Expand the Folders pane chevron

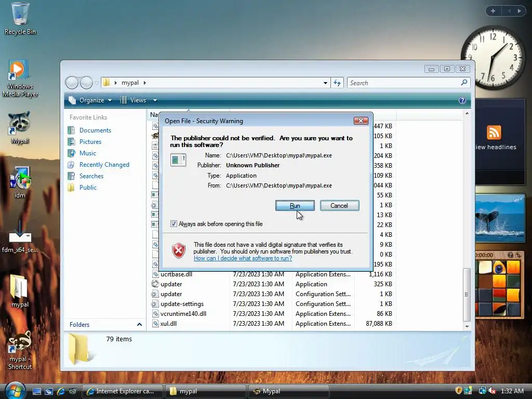pyautogui.click(x=139, y=325)
